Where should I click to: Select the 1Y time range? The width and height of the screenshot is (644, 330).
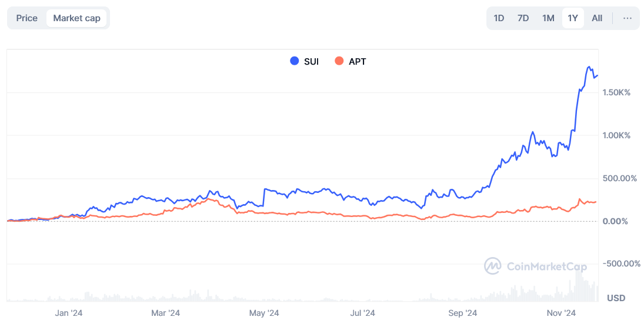coord(573,18)
